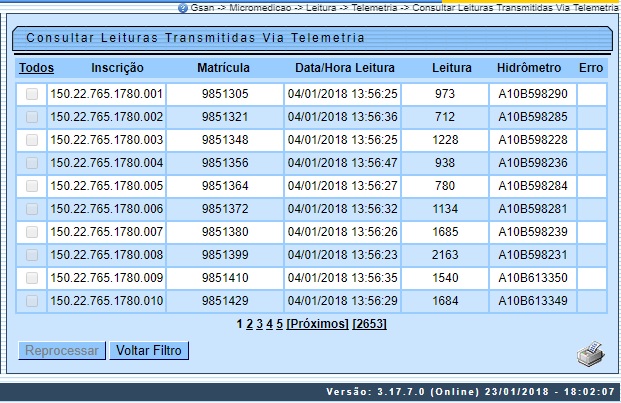Image resolution: width=621 pixels, height=403 pixels.
Task: Open the help question mark icon
Action: coord(183,8)
